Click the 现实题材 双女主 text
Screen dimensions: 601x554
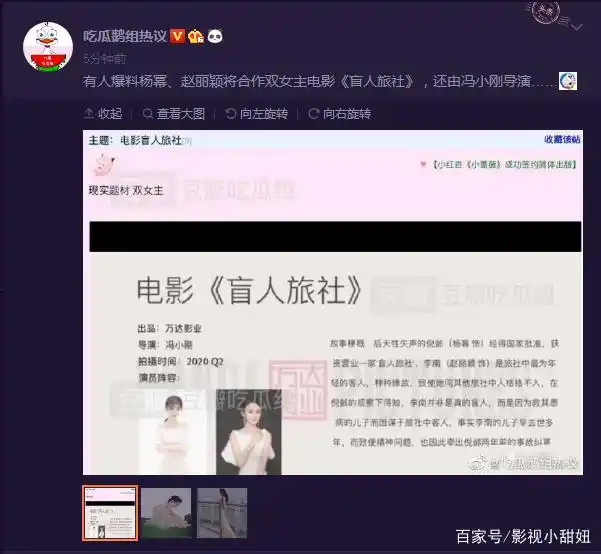[126, 190]
